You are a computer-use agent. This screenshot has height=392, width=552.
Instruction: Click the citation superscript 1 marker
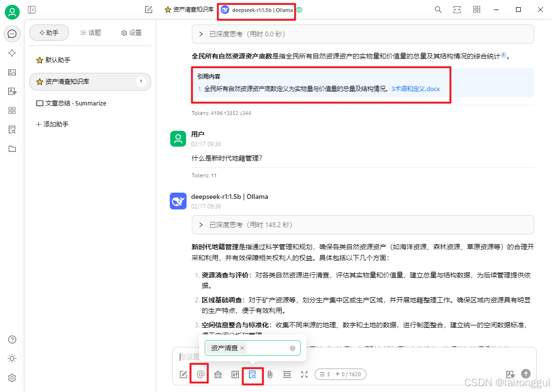[x=504, y=55]
